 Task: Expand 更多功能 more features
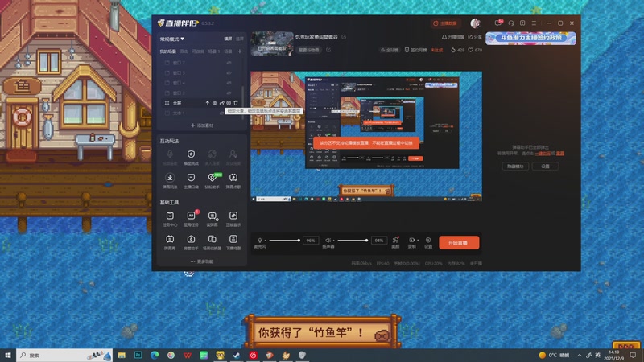tap(202, 261)
